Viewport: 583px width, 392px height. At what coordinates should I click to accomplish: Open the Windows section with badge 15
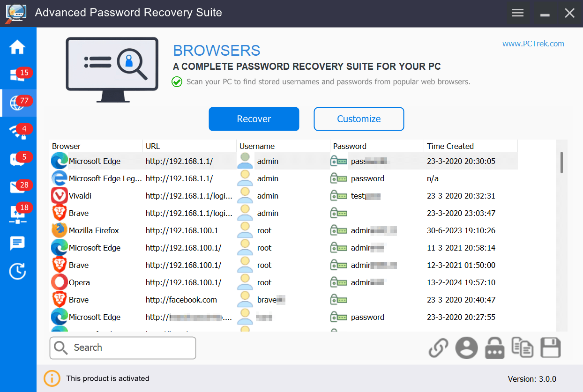tap(18, 75)
